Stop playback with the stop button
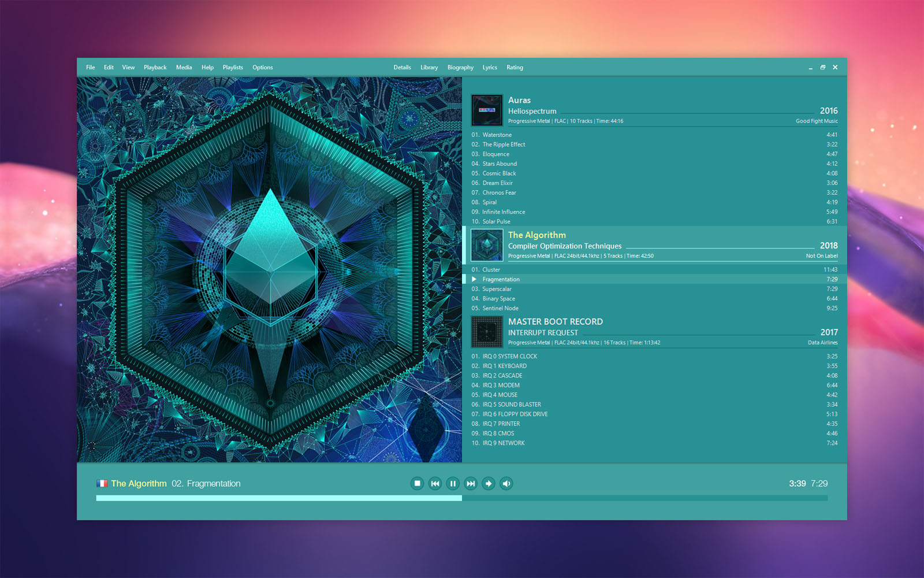The height and width of the screenshot is (578, 924). click(x=417, y=483)
